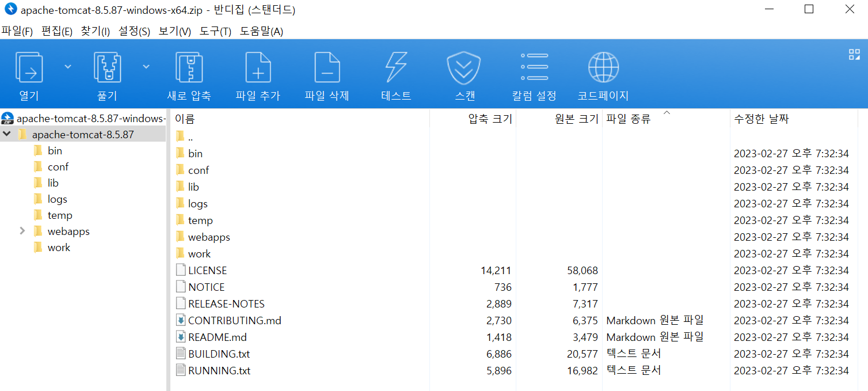This screenshot has height=391, width=868.
Task: Select the temp folder name in file list
Action: 200,220
